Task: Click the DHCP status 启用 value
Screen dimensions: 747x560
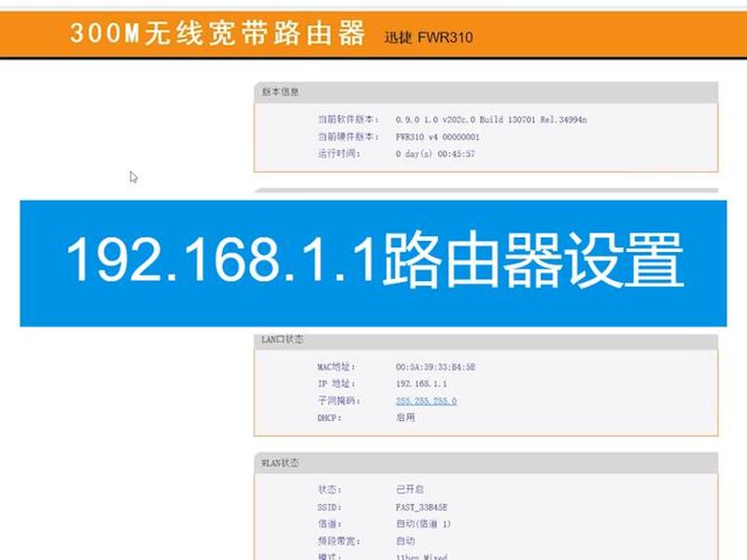Action: pyautogui.click(x=405, y=417)
